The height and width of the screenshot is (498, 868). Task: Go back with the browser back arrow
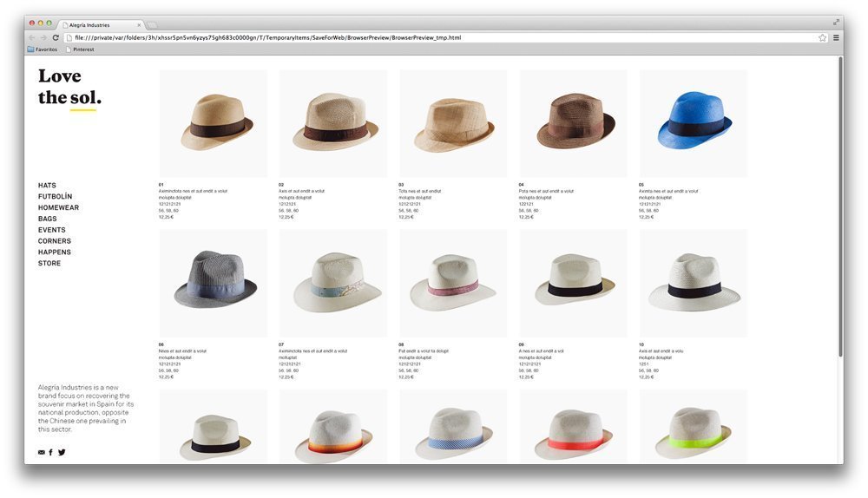[x=32, y=38]
